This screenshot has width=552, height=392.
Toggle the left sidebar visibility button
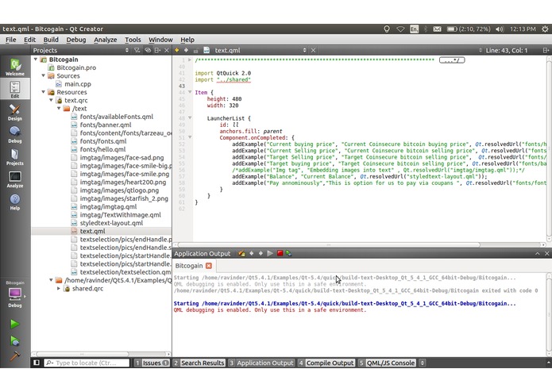pyautogui.click(x=37, y=363)
